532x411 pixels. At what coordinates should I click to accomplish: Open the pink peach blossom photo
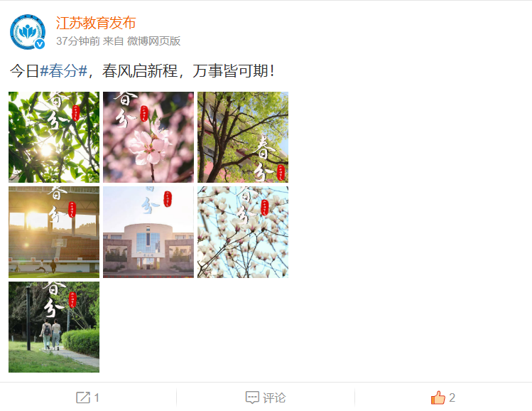coord(148,137)
